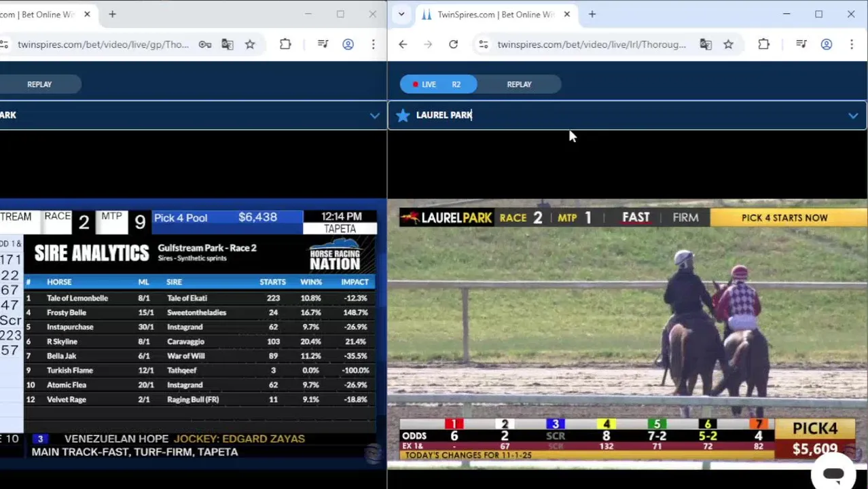Click 'Atomic Flea' horse name
The image size is (868, 489).
pos(67,385)
